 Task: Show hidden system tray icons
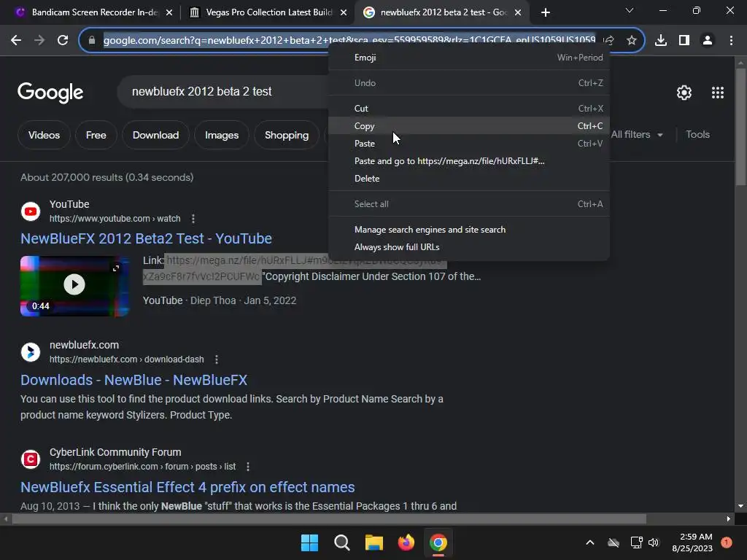[589, 542]
